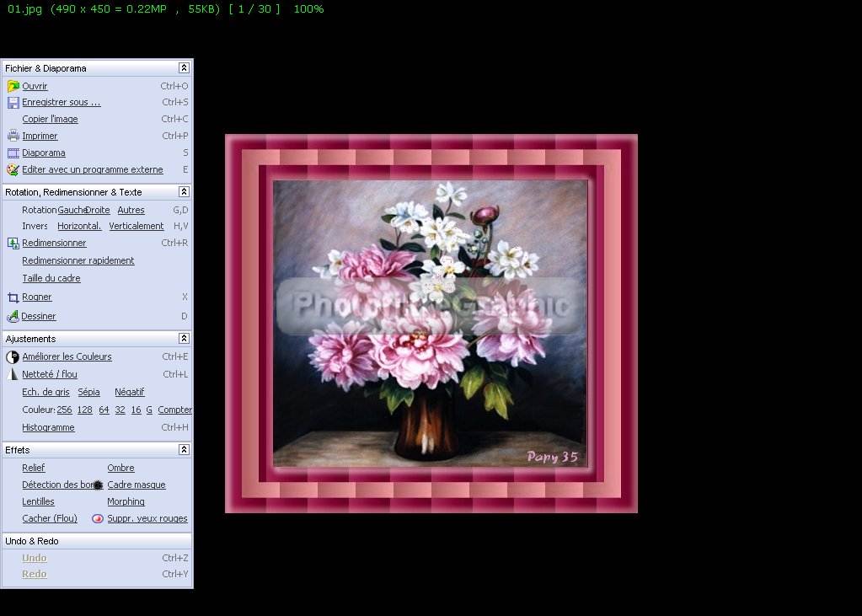Open the Histogramme entry
The image size is (862, 616).
pos(48,428)
